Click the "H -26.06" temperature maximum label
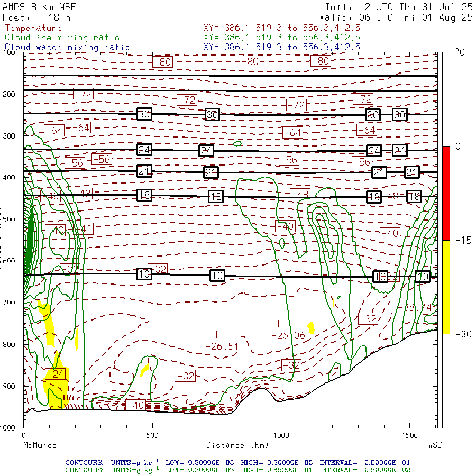This screenshot has width=476, height=476. click(288, 329)
